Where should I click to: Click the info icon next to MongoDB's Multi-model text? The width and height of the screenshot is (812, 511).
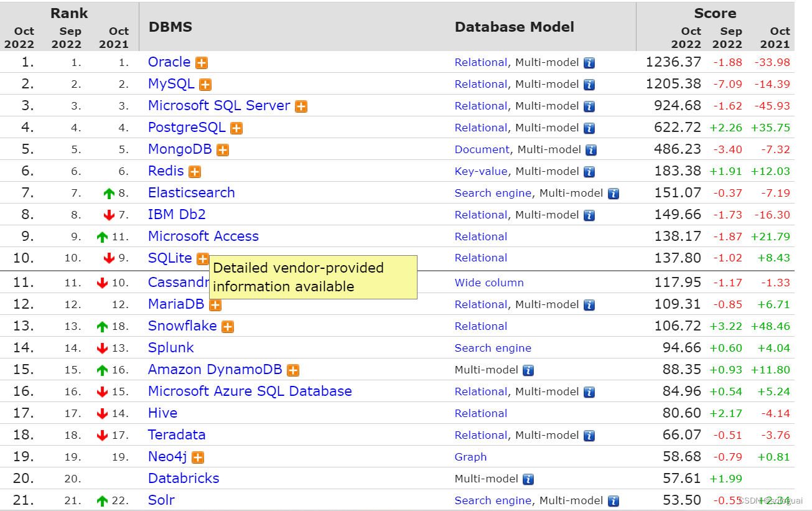pyautogui.click(x=591, y=149)
